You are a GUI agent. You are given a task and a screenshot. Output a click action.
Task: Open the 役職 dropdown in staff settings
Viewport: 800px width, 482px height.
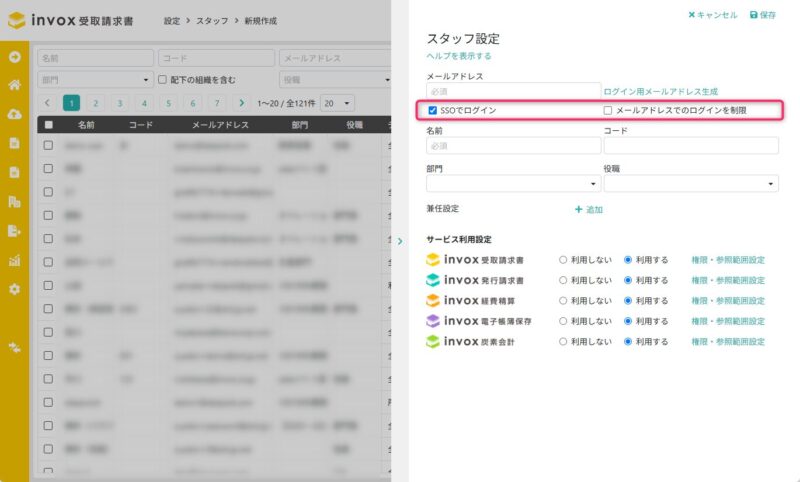691,184
